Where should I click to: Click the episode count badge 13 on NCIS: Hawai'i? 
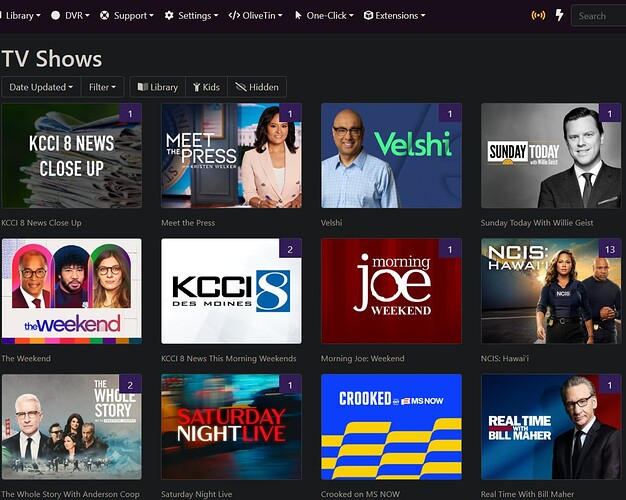coord(610,250)
